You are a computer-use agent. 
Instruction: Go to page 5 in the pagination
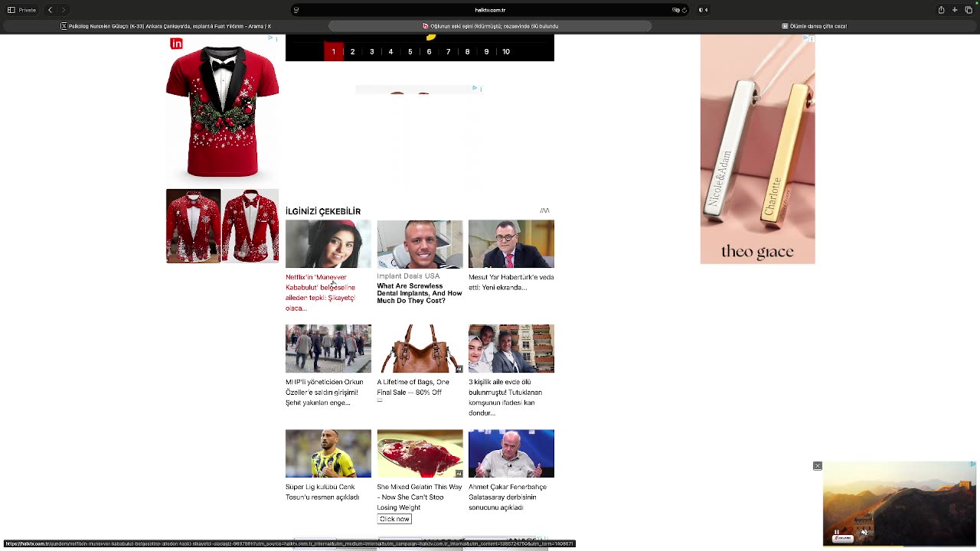point(410,51)
